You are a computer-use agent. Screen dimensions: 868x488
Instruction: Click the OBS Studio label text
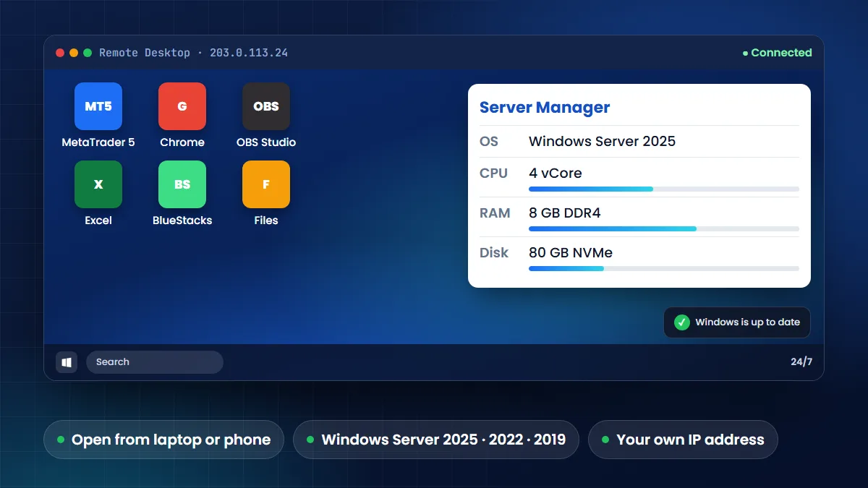click(266, 142)
